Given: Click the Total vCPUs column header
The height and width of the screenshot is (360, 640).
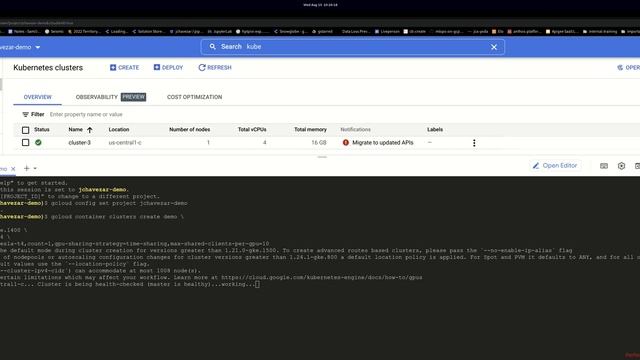Looking at the screenshot, I should (x=252, y=129).
